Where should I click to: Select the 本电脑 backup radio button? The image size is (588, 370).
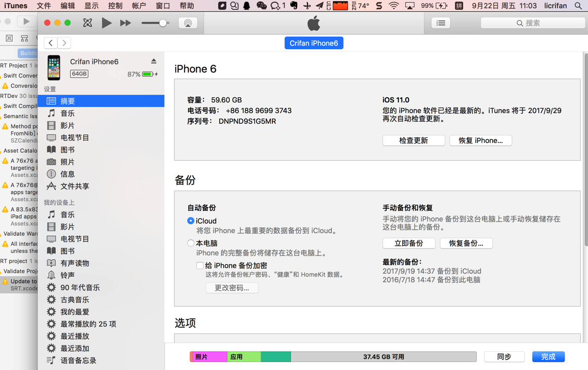[190, 243]
